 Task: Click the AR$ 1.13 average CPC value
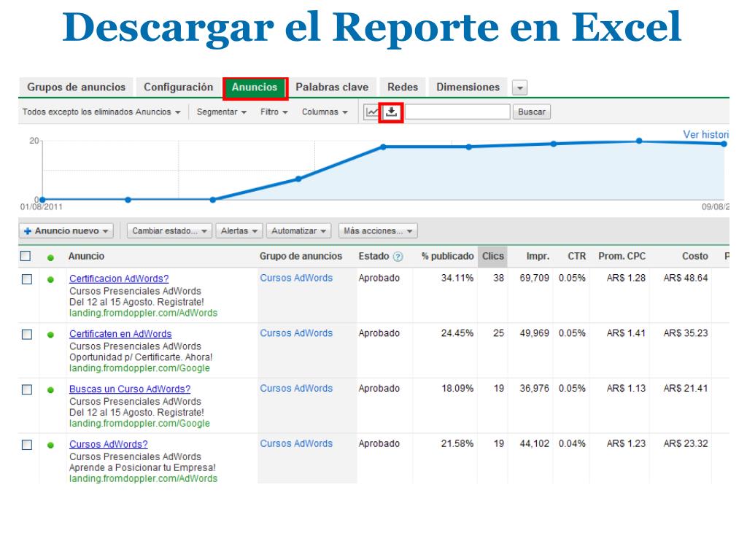click(626, 389)
